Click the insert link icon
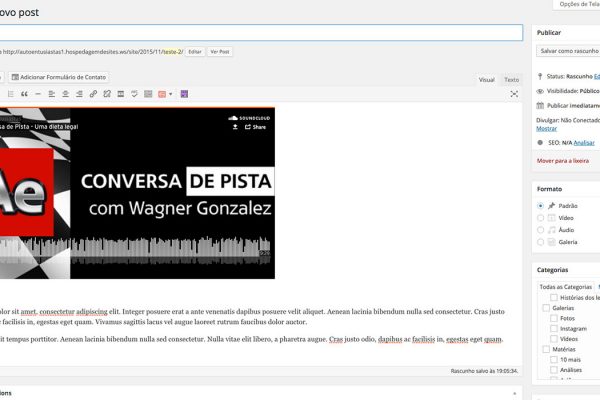 (x=93, y=94)
